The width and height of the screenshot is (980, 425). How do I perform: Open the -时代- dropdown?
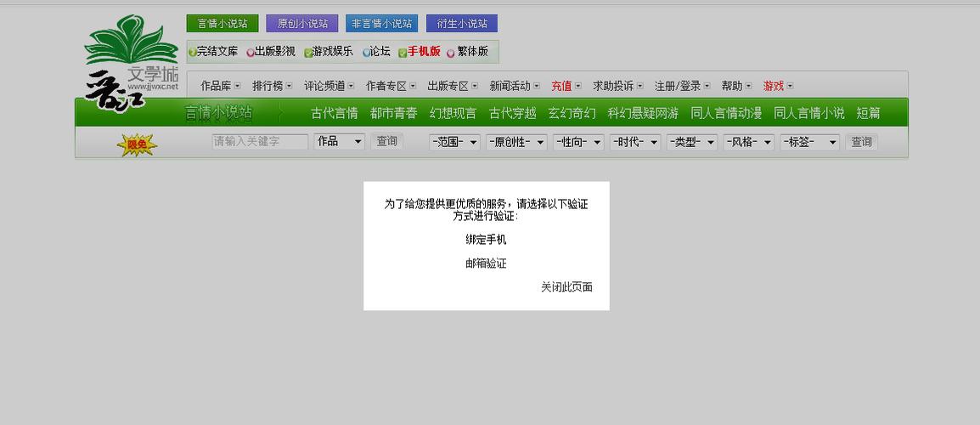(x=635, y=143)
